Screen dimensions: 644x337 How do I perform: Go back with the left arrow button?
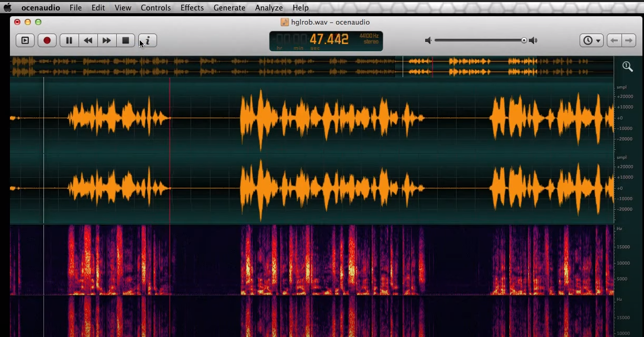coord(614,40)
